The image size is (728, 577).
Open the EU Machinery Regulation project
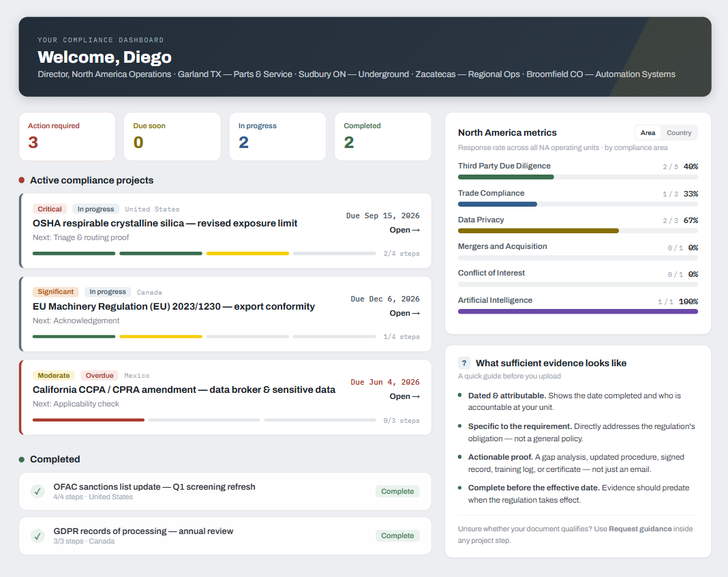click(404, 313)
